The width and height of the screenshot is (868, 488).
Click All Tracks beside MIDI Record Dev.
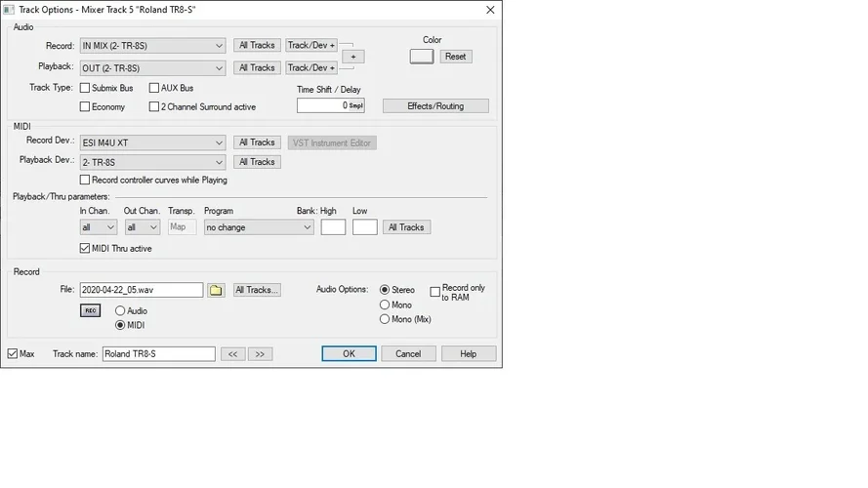(x=257, y=142)
